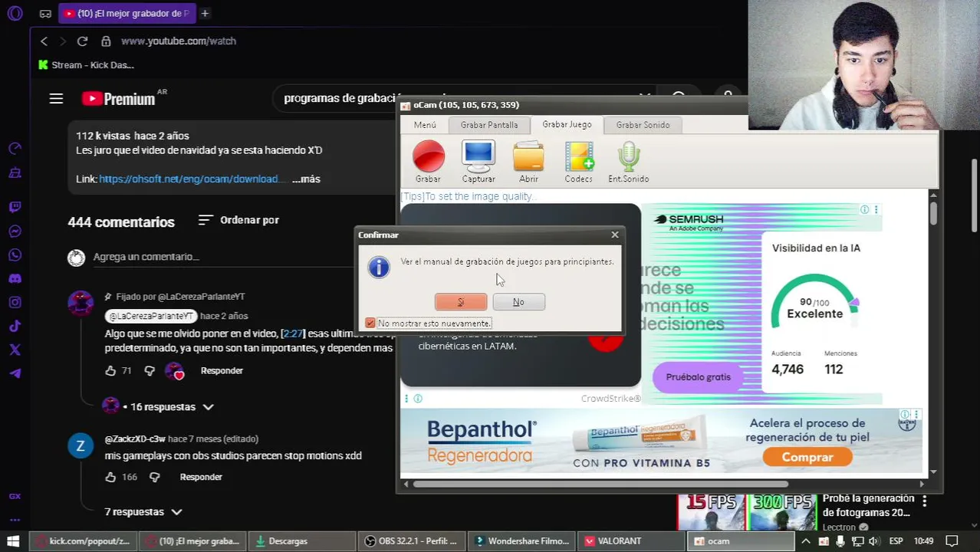Open the oCam Menú menu

click(425, 125)
